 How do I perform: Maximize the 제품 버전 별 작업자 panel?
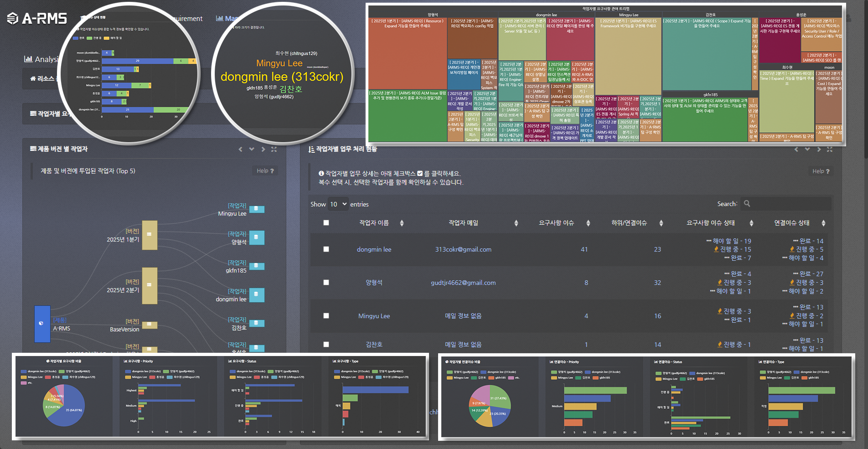click(x=274, y=149)
